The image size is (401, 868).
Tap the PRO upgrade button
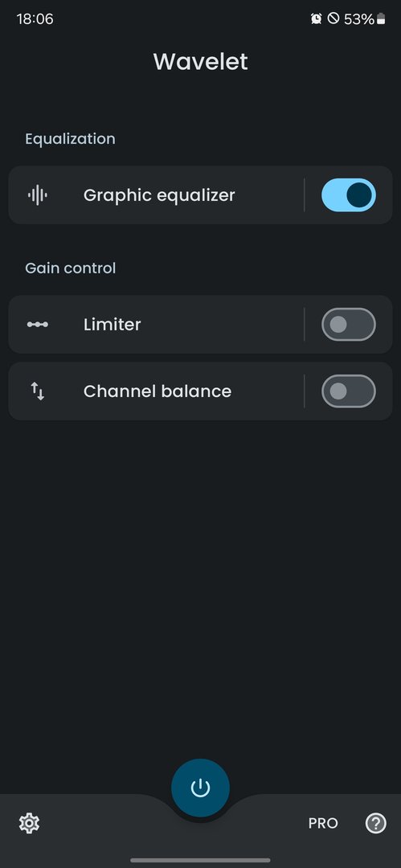[323, 823]
